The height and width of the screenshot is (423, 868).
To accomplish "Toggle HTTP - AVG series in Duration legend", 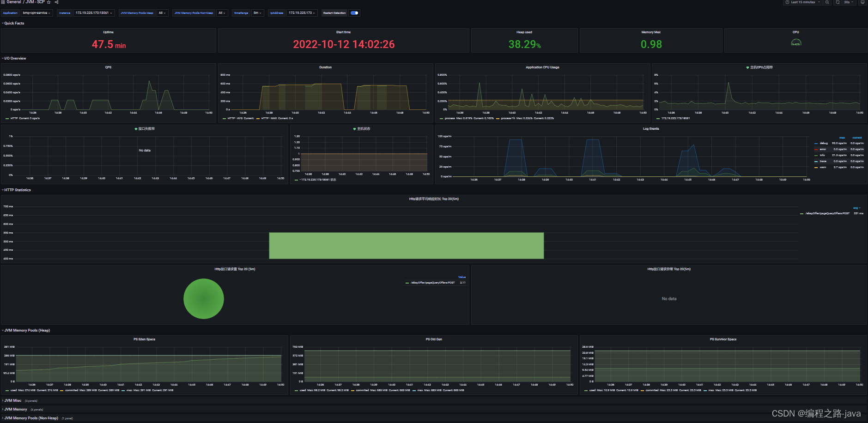I will click(235, 118).
